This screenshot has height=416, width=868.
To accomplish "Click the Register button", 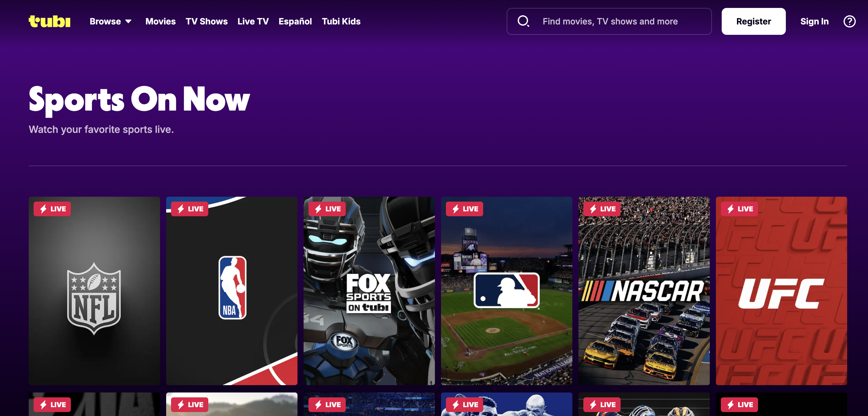I will click(753, 21).
